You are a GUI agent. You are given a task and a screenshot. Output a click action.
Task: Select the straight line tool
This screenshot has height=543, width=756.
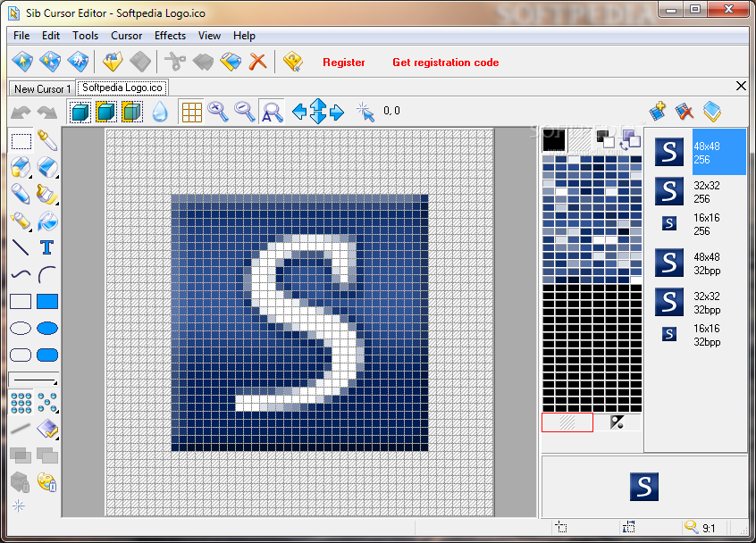(x=21, y=247)
